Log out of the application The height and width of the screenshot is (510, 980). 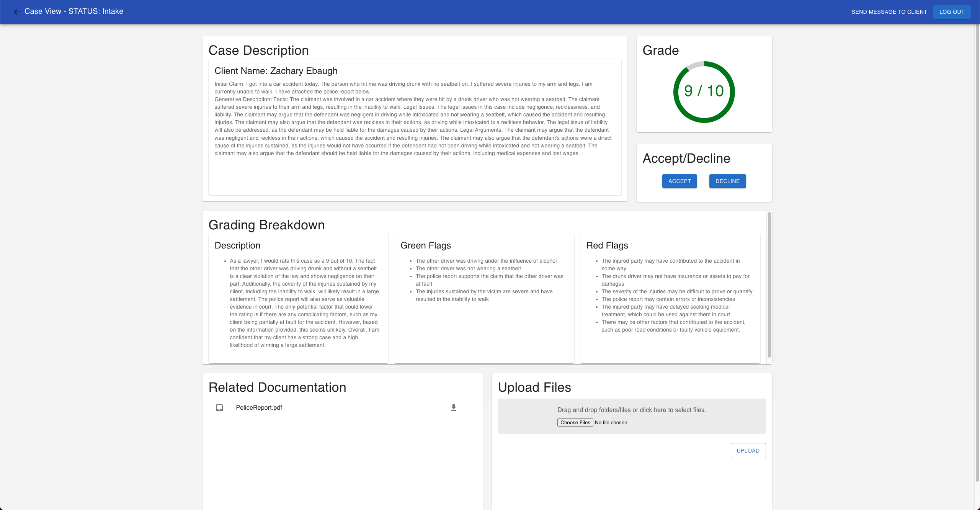951,12
